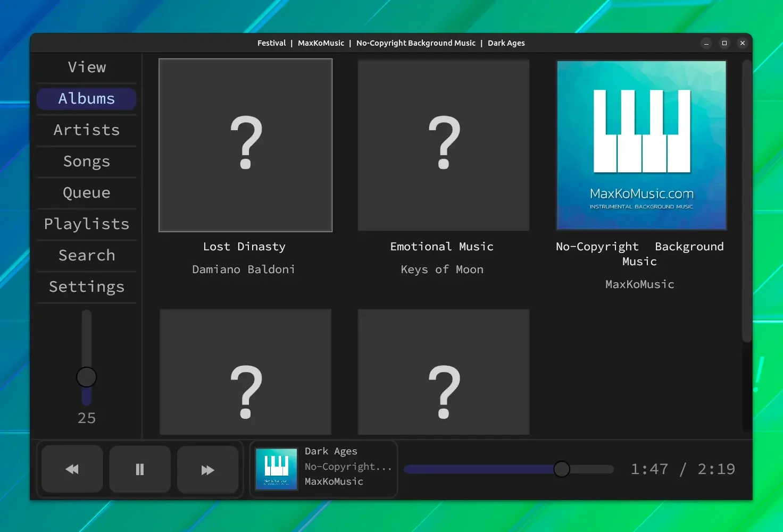Click the No-Copyright Background Music album title
Viewport: 783px width, 532px height.
[x=640, y=254]
